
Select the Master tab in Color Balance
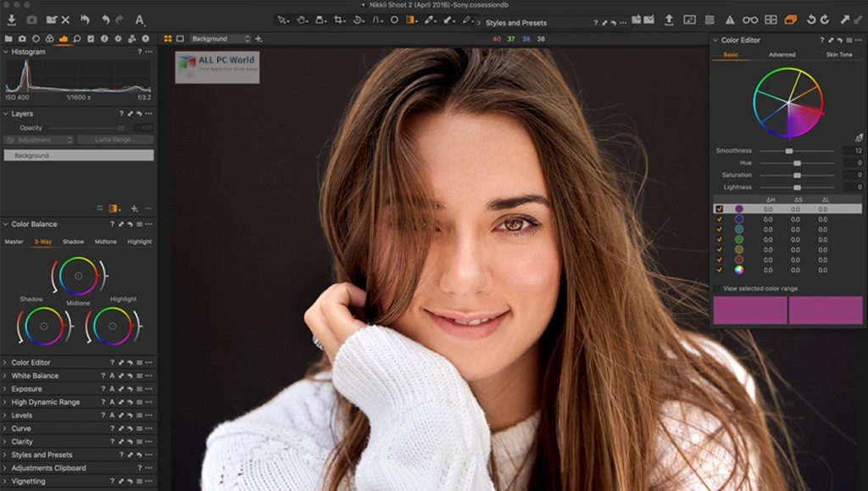tap(14, 242)
